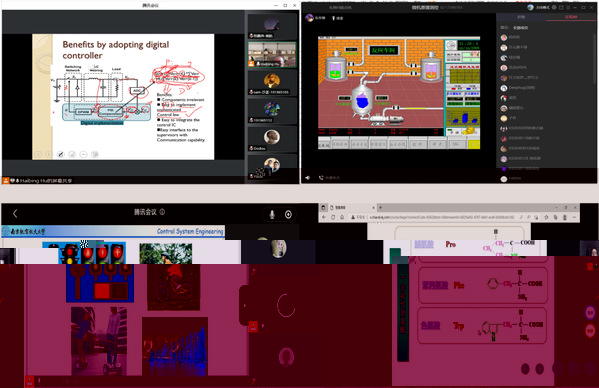The image size is (599, 388).
Task: Switch to the discussion tab beside members
Action: (521, 17)
